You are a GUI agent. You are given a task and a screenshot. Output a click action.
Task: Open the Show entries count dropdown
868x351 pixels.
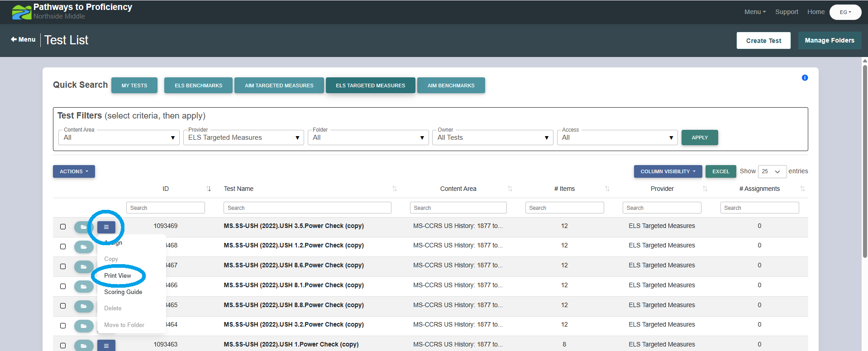[772, 171]
